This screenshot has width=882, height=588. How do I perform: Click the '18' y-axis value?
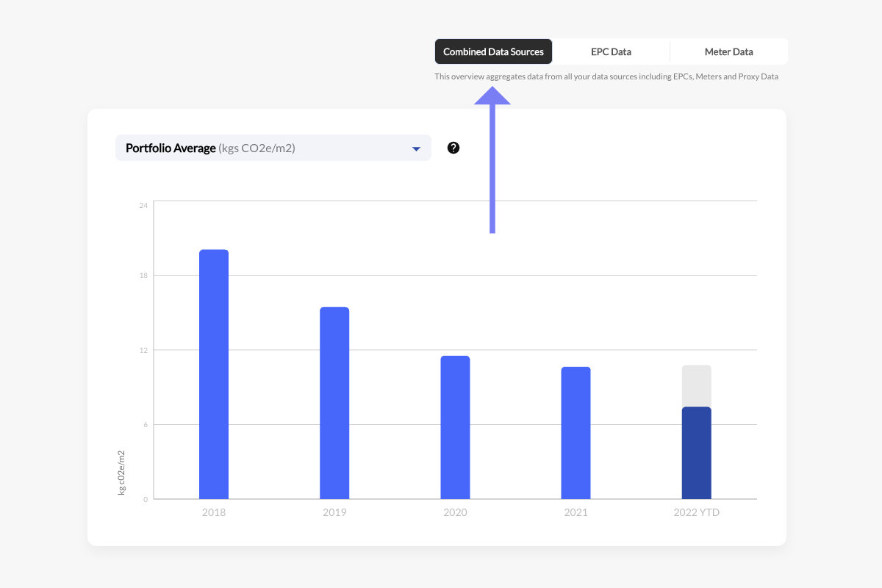coord(143,276)
